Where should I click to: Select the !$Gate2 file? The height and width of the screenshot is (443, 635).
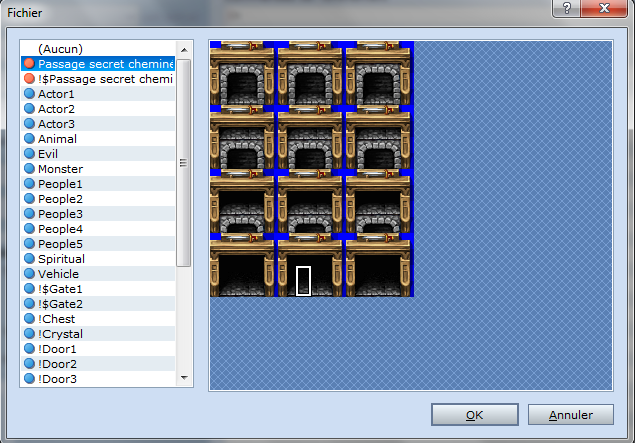98,304
